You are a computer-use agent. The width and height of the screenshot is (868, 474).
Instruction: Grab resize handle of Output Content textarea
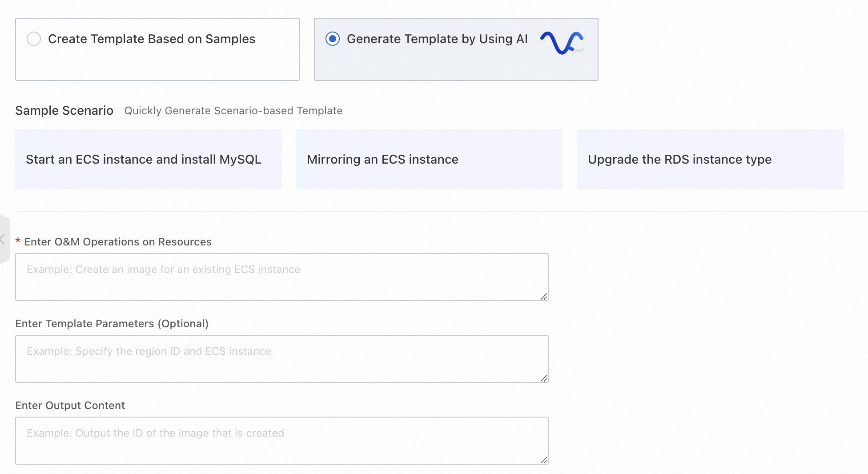(544, 460)
